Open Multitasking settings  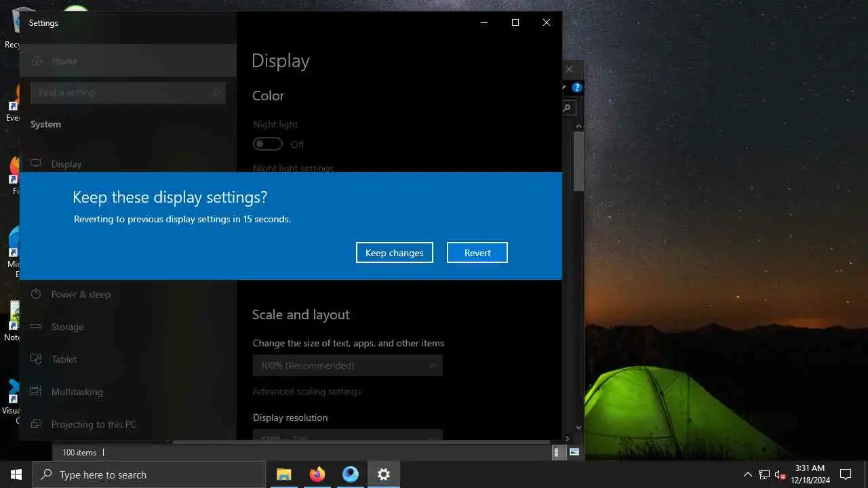pos(127,392)
